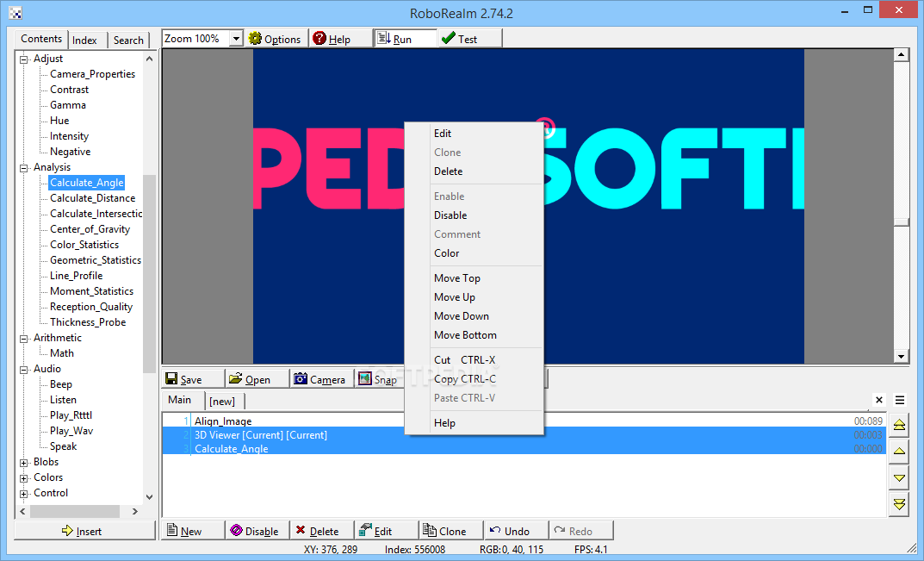Viewport: 924px width, 561px height.
Task: Click the move down yellow triangle icon
Action: (x=899, y=477)
